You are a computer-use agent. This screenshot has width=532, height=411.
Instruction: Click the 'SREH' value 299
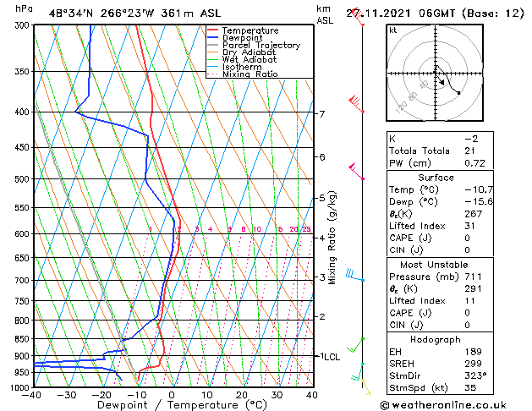pos(474,364)
